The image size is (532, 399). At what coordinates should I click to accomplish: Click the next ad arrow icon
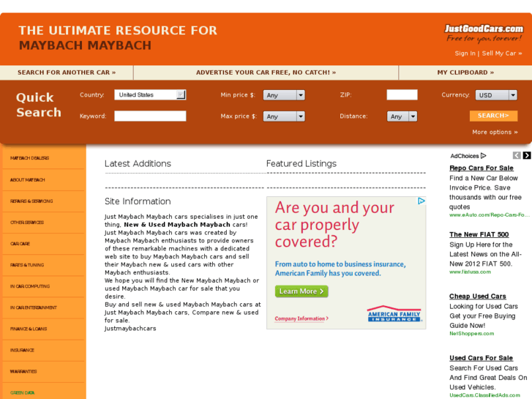(527, 155)
